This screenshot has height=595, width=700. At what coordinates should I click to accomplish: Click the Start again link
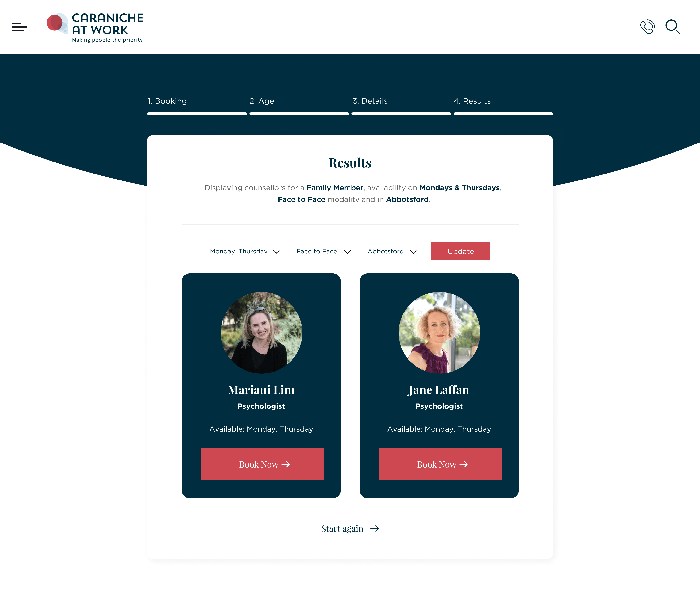[x=350, y=529]
